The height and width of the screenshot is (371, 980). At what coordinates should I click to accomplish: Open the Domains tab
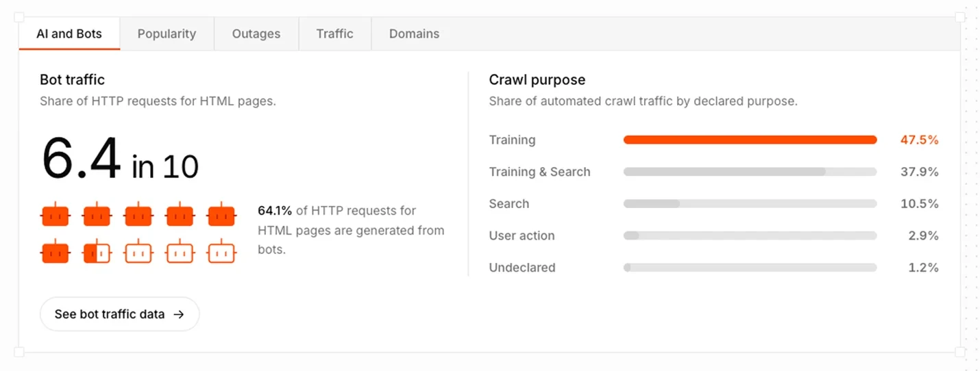click(414, 34)
